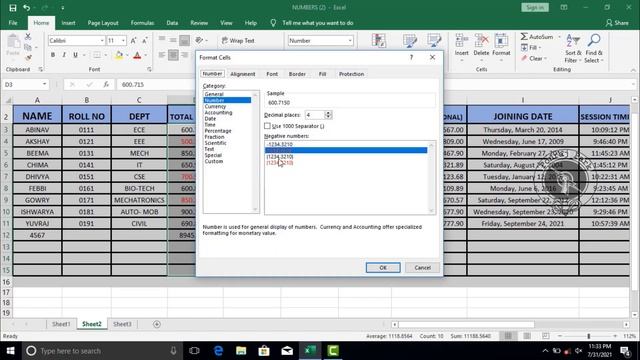This screenshot has width=640, height=360.
Task: Click OK in Format Cells dialog
Action: coord(383,268)
